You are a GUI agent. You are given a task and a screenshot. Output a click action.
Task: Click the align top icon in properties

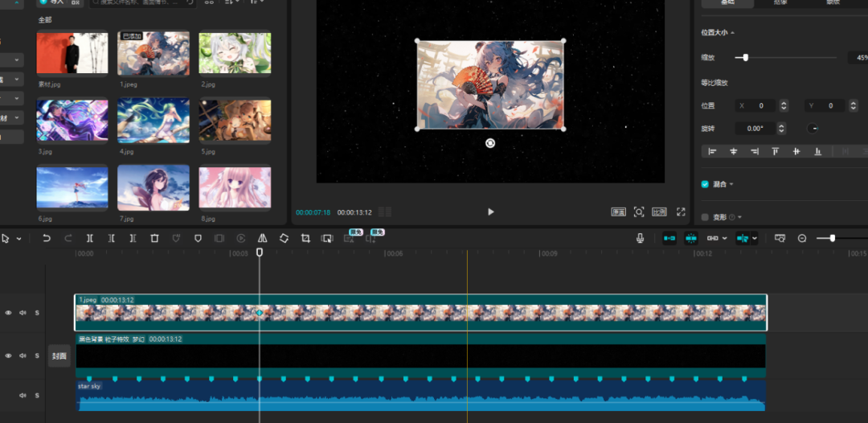click(x=776, y=151)
